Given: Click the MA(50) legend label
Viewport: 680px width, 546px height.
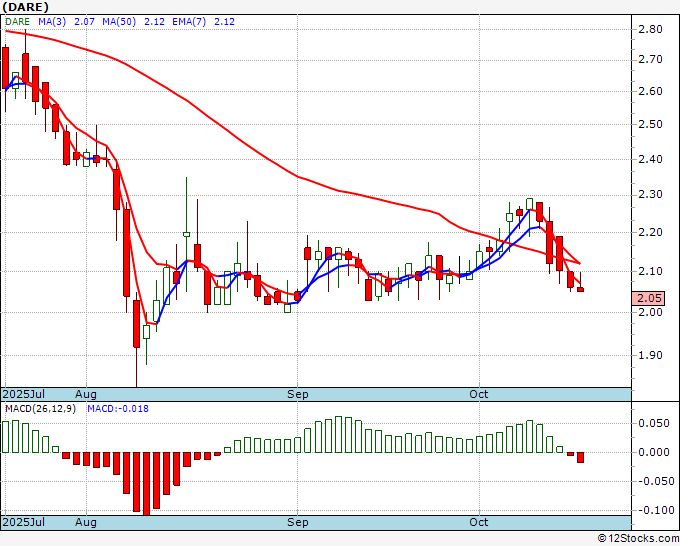Looking at the screenshot, I should click(119, 22).
